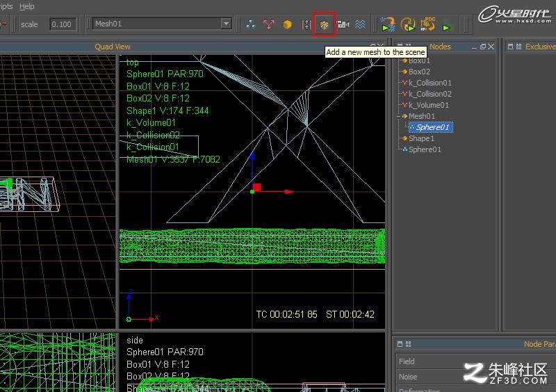Click the Nodes panel title
The height and width of the screenshot is (392, 556).
[440, 47]
